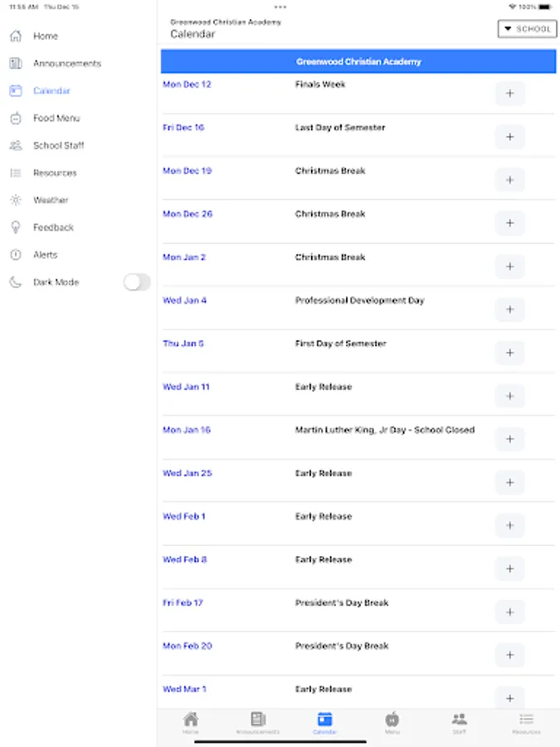Open the Resources tab in bottom bar

[526, 723]
